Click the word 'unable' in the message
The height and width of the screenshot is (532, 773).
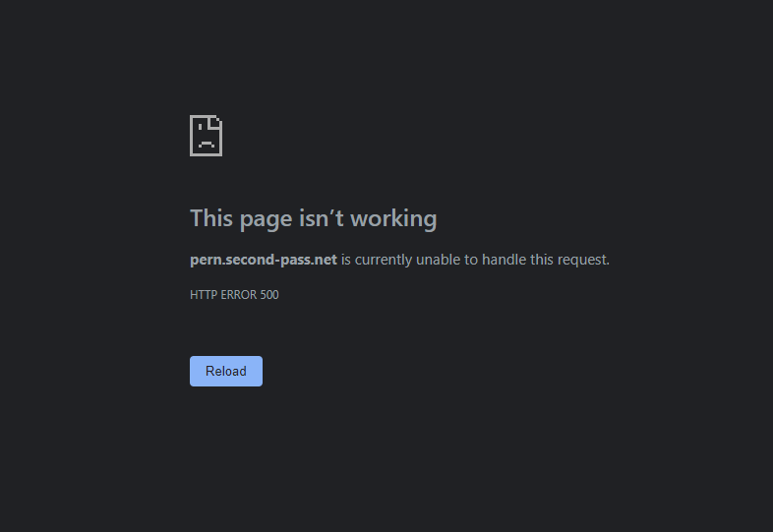click(439, 260)
